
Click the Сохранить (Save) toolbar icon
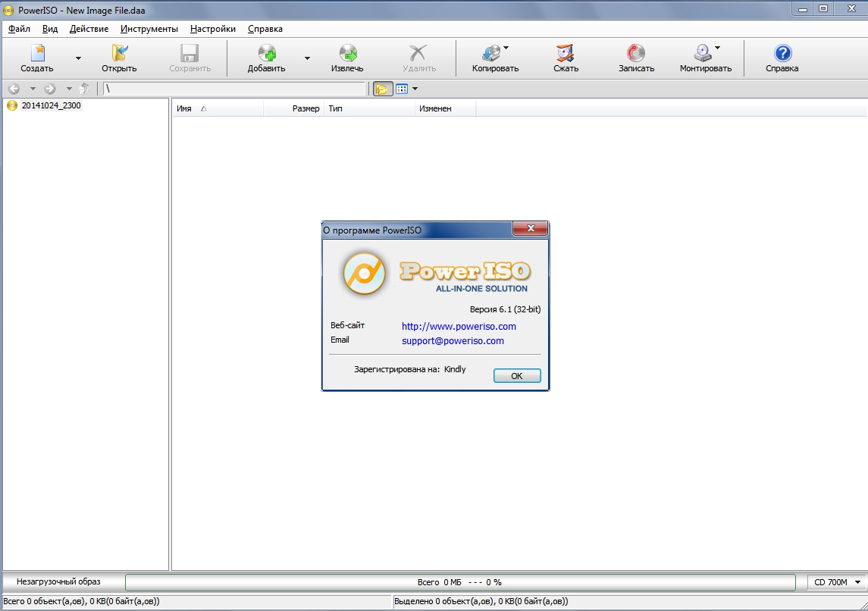pos(190,53)
